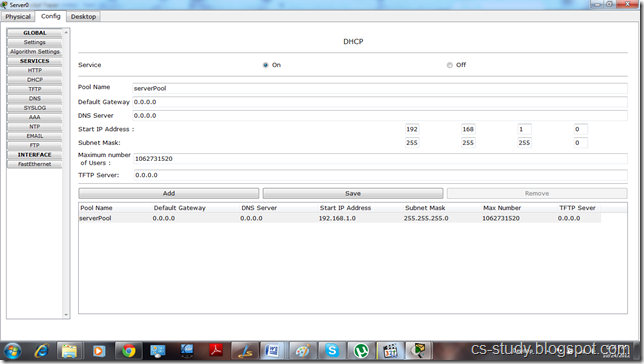Open Windows Live Movie Maker taskbar icon
Image resolution: width=644 pixels, height=364 pixels.
pyautogui.click(x=390, y=351)
